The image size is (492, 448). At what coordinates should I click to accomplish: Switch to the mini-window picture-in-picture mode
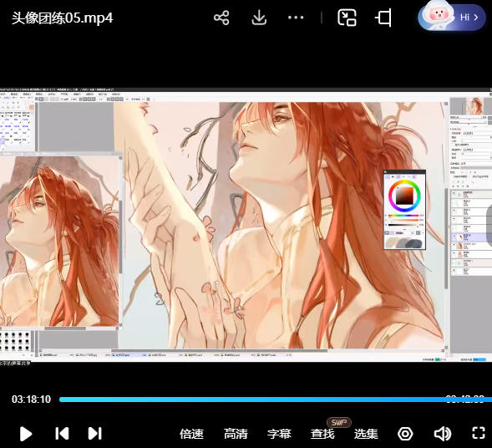point(347,18)
